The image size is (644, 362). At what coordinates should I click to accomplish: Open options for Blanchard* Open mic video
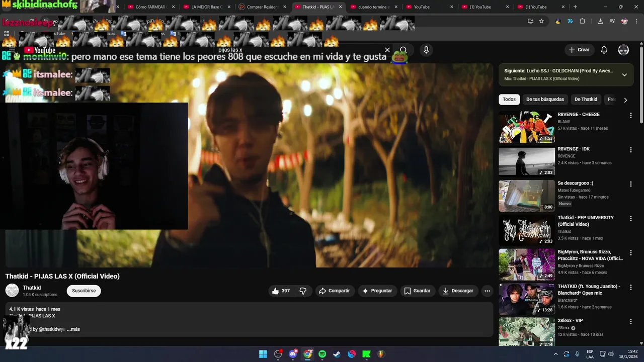pyautogui.click(x=630, y=287)
